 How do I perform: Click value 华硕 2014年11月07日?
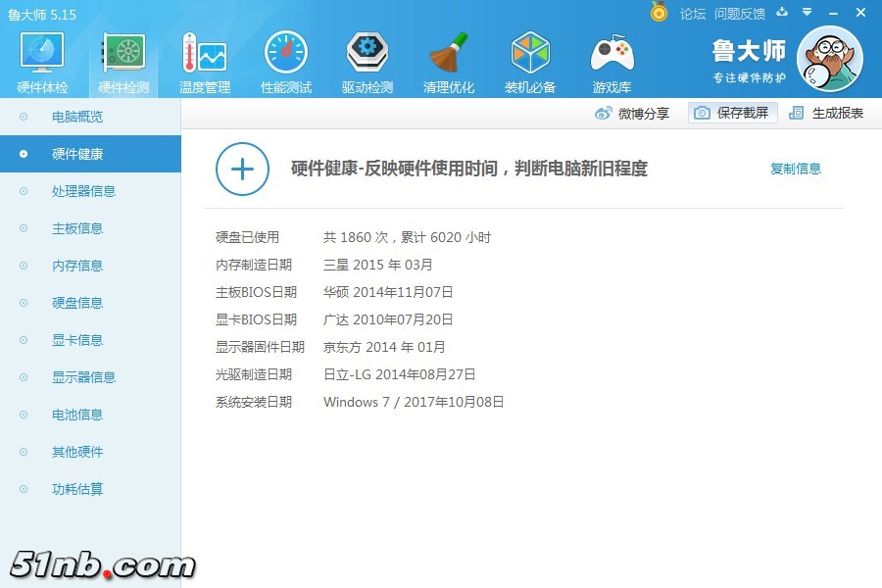pos(387,292)
